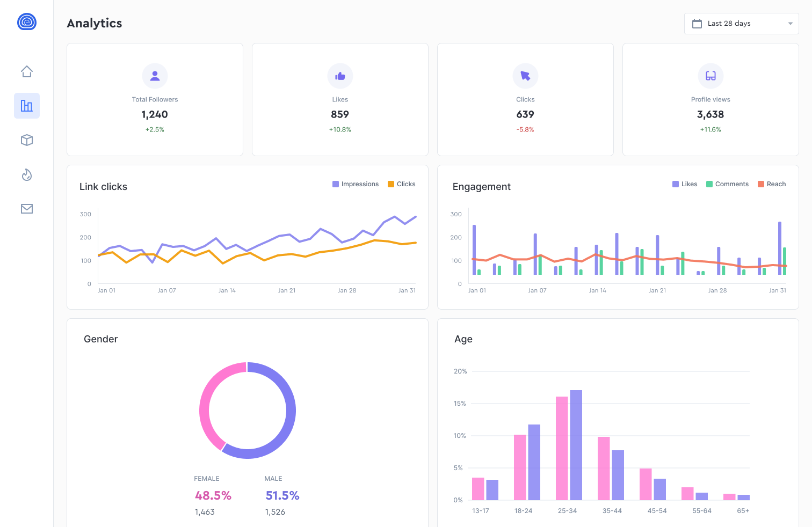
Task: Click the +11.6% growth under Profile views
Action: coord(711,129)
